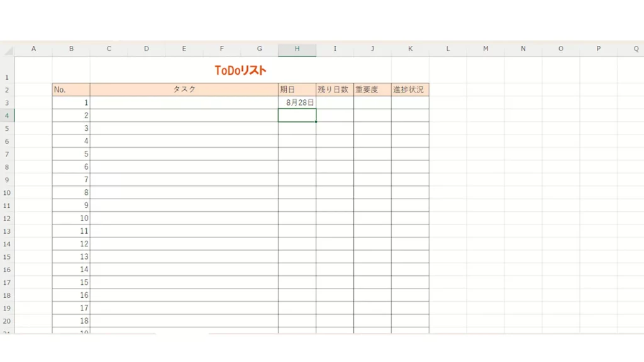This screenshot has height=362, width=644.
Task: Select the 重要度 header cell
Action: [x=372, y=90]
